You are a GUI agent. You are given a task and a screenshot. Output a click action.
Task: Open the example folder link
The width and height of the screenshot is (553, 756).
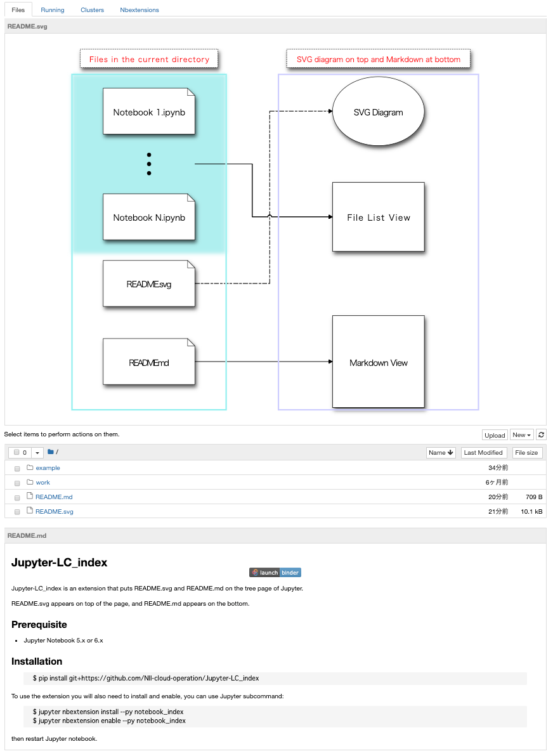point(48,468)
